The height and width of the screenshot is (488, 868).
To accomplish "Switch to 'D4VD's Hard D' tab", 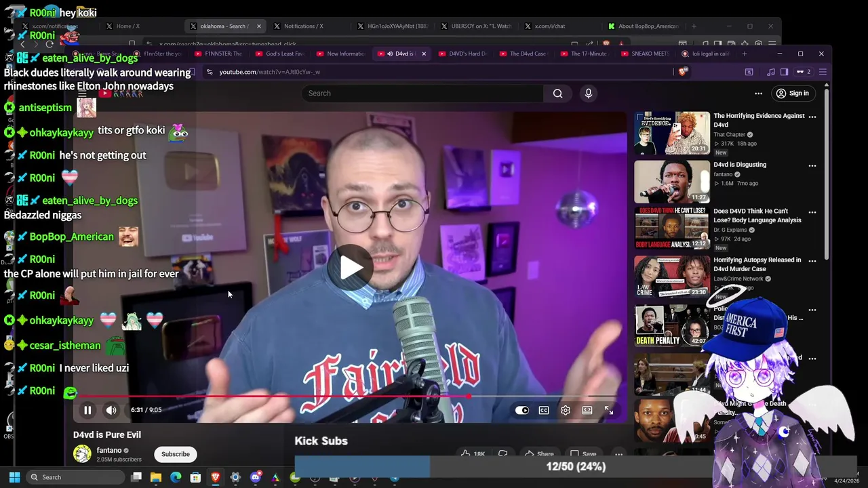I will [x=462, y=54].
